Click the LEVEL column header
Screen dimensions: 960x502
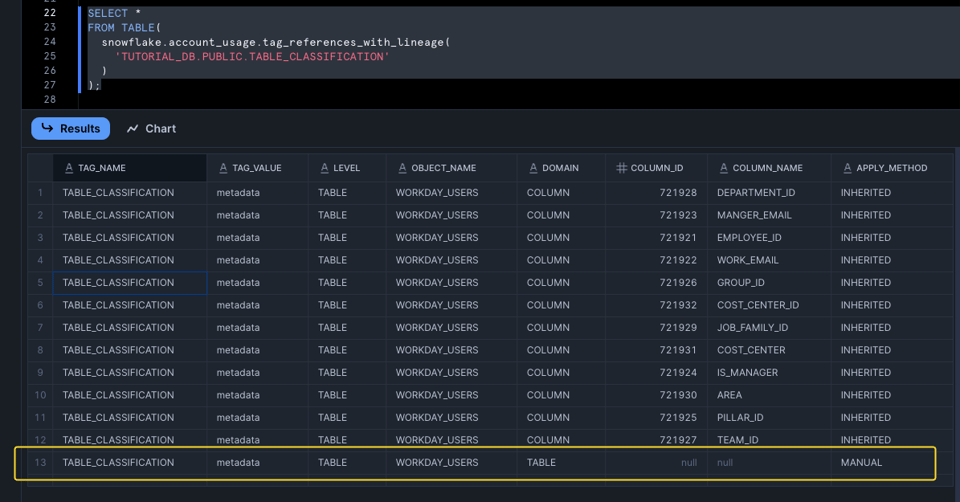click(347, 168)
